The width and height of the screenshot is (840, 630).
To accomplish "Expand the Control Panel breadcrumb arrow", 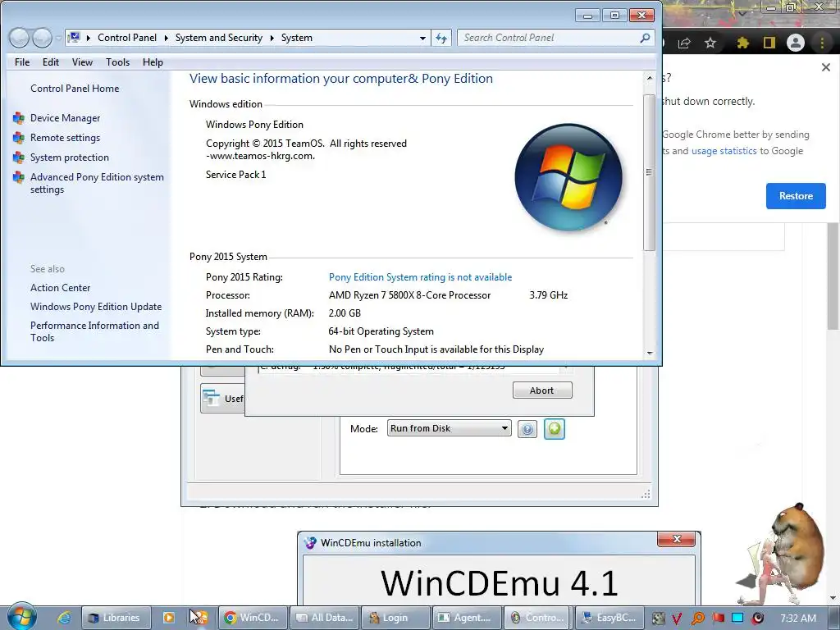I will 166,38.
